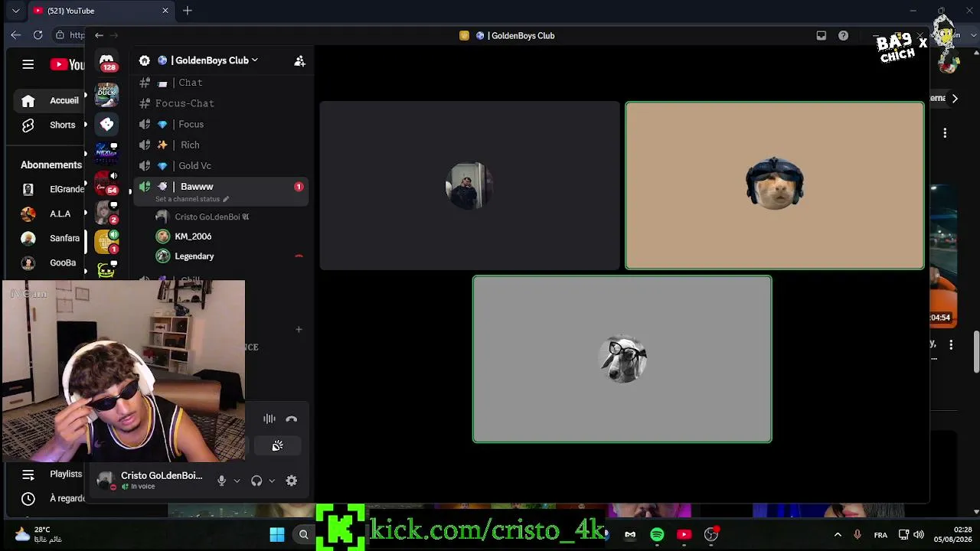This screenshot has height=551, width=980.
Task: Click the Cristo GoLdenBoi user panel
Action: coord(151,481)
